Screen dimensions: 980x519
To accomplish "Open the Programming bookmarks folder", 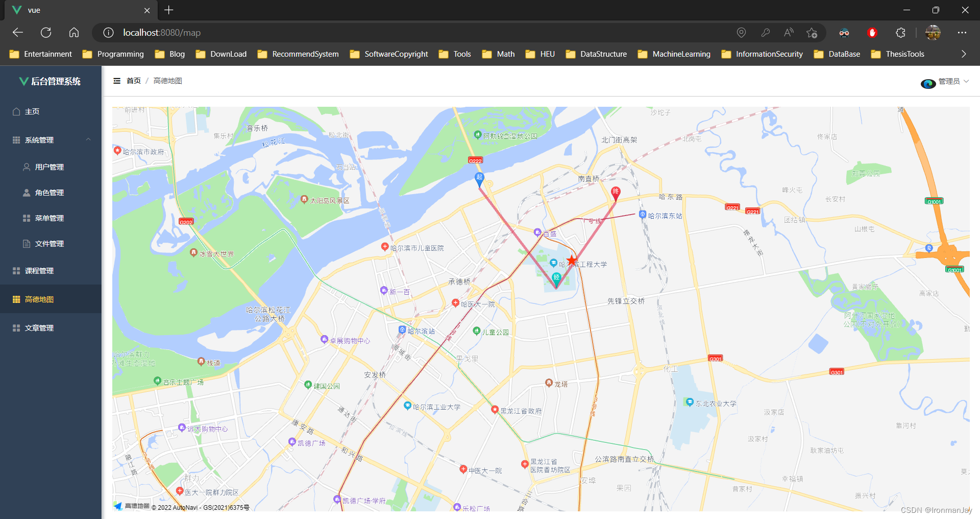I will [113, 54].
